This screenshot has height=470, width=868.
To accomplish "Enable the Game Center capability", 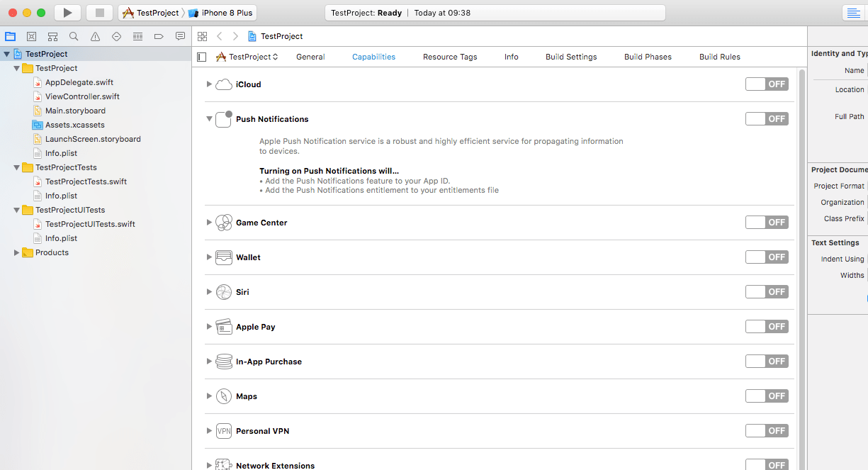I will coord(767,222).
